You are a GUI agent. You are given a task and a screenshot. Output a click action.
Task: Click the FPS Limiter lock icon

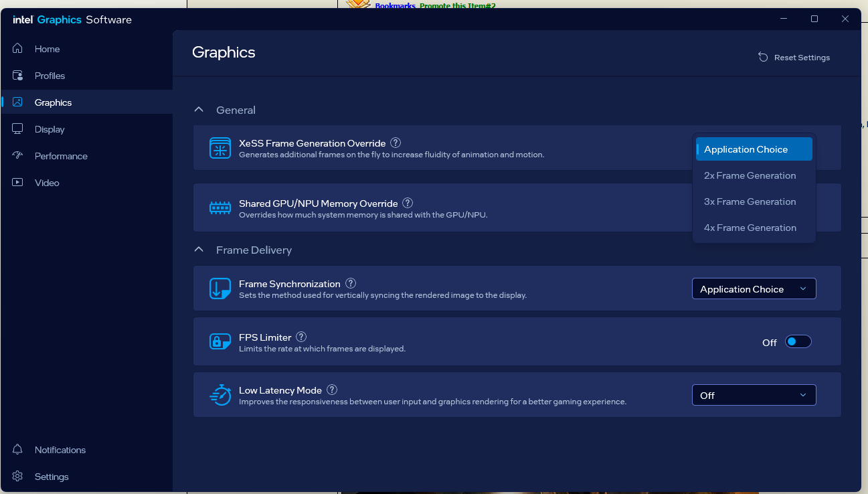(x=220, y=341)
